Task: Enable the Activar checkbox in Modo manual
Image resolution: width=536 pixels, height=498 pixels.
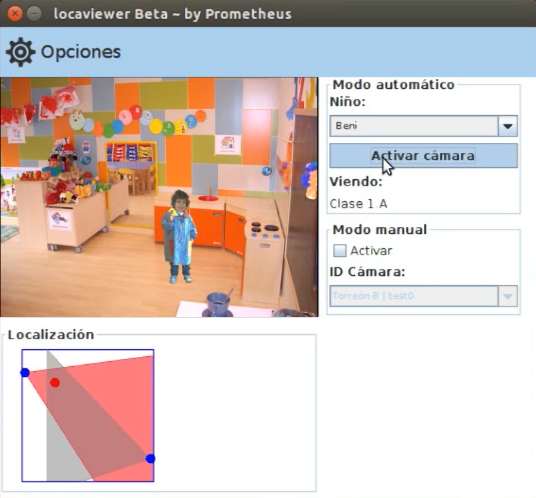Action: click(x=340, y=251)
